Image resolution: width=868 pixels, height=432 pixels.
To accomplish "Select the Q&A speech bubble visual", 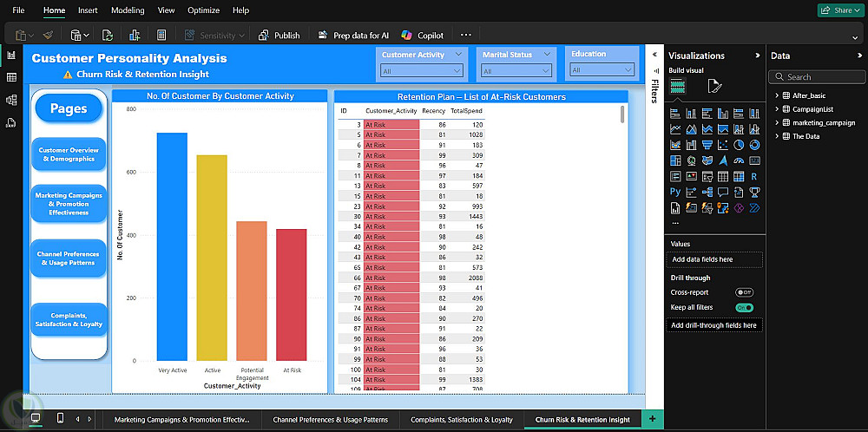I will pos(723,193).
